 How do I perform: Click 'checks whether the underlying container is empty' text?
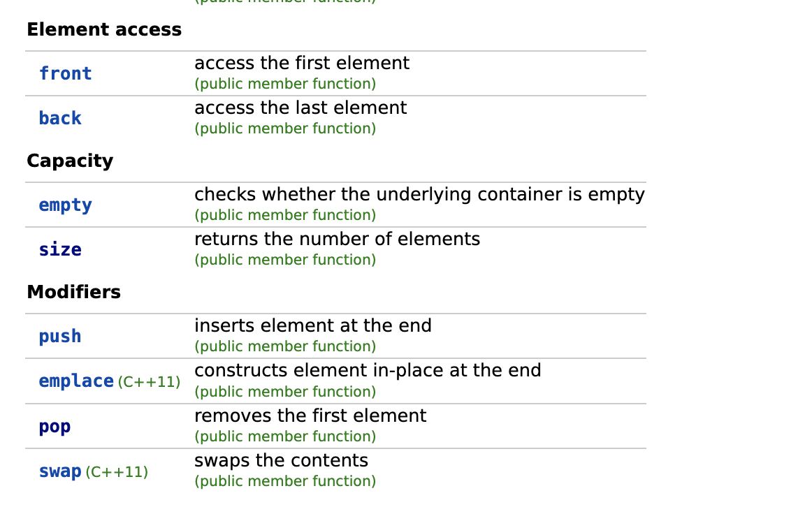click(x=419, y=195)
